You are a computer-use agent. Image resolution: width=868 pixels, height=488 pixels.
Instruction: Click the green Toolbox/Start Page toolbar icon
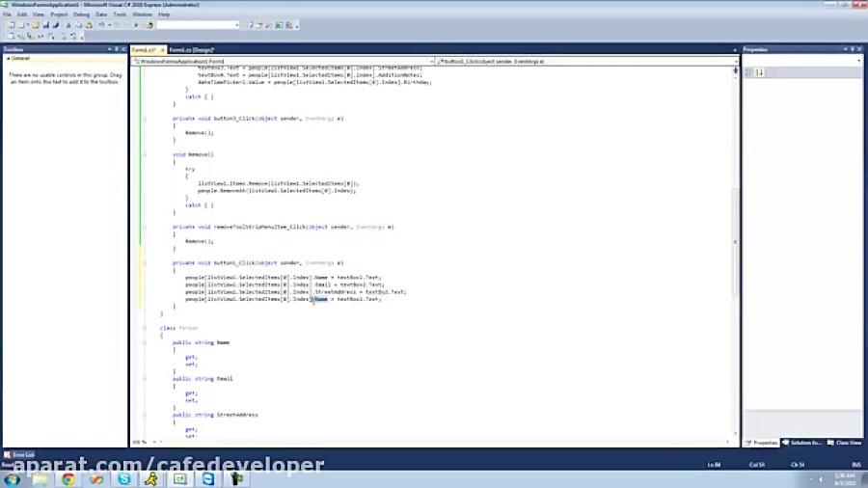pyautogui.click(x=280, y=25)
